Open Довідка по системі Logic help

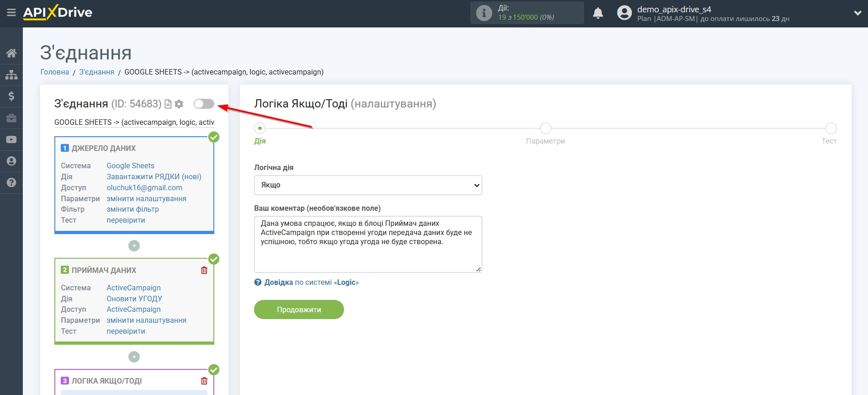point(307,283)
